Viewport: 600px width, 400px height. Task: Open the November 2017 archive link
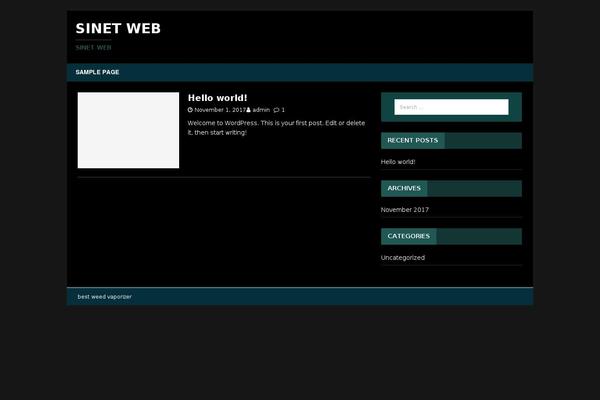404,210
